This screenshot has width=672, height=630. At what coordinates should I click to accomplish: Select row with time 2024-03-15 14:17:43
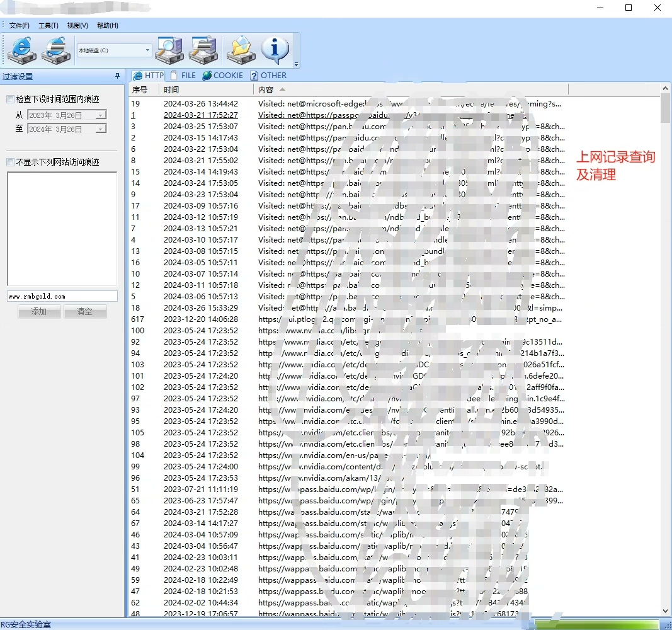click(x=347, y=138)
